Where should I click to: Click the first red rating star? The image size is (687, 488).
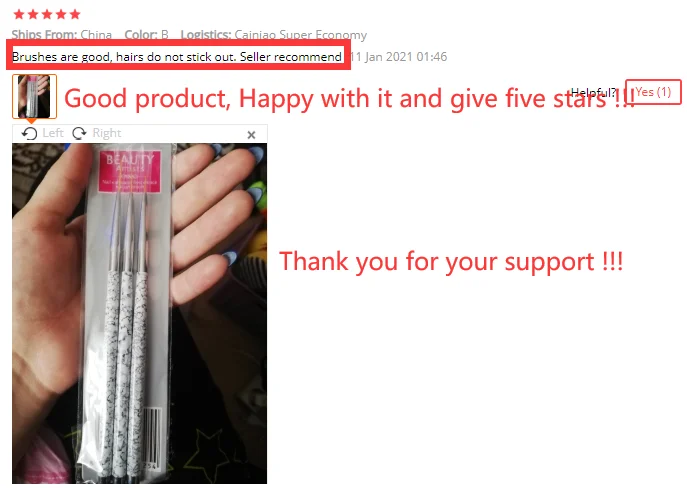pos(19,14)
